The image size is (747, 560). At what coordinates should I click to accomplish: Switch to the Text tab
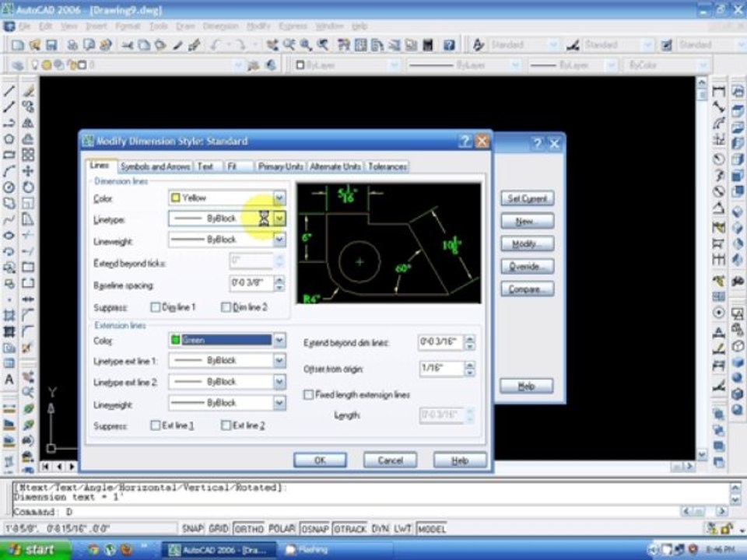coord(207,166)
